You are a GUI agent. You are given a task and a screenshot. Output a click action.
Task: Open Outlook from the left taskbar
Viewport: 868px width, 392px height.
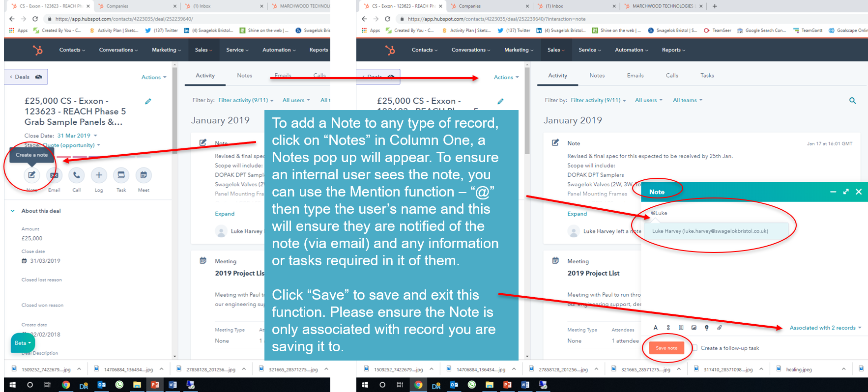102,385
